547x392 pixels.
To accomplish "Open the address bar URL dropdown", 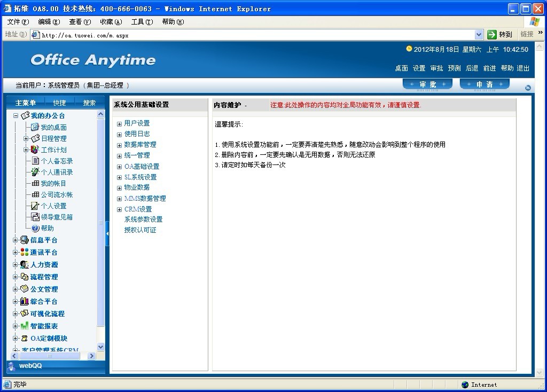I will pyautogui.click(x=479, y=35).
